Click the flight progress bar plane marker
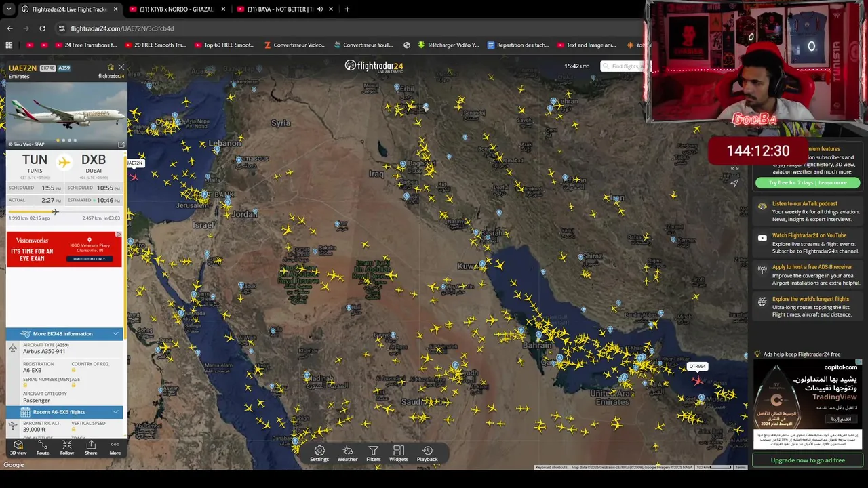The width and height of the screenshot is (868, 488). click(x=55, y=212)
